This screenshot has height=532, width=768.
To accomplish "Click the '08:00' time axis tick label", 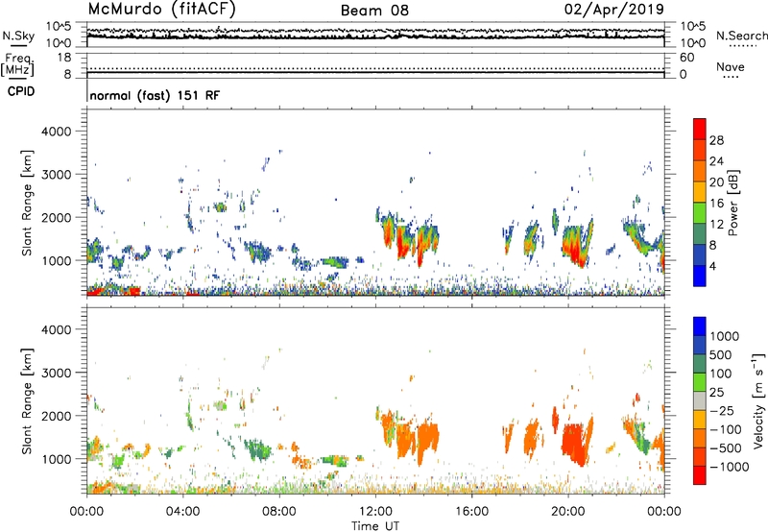I will (x=279, y=512).
